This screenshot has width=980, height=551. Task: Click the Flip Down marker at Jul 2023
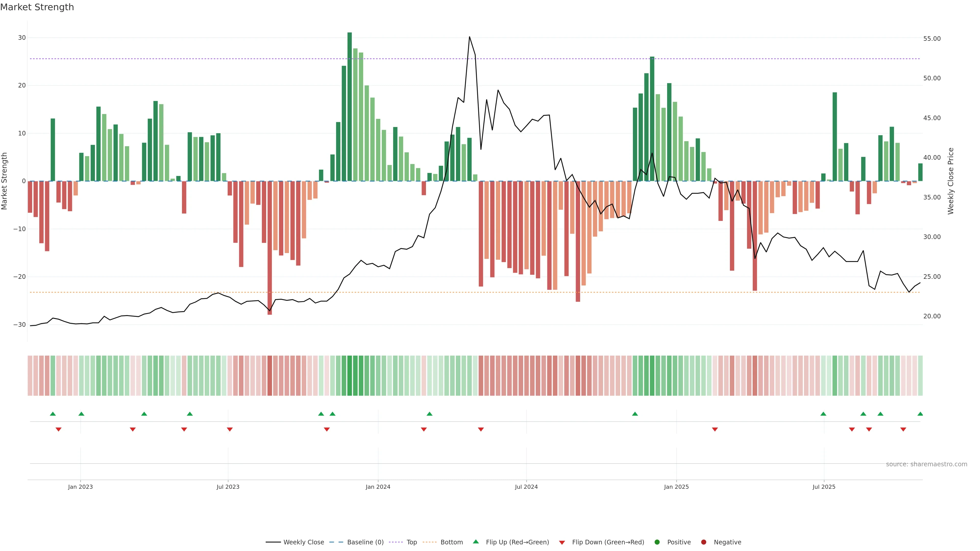(230, 429)
